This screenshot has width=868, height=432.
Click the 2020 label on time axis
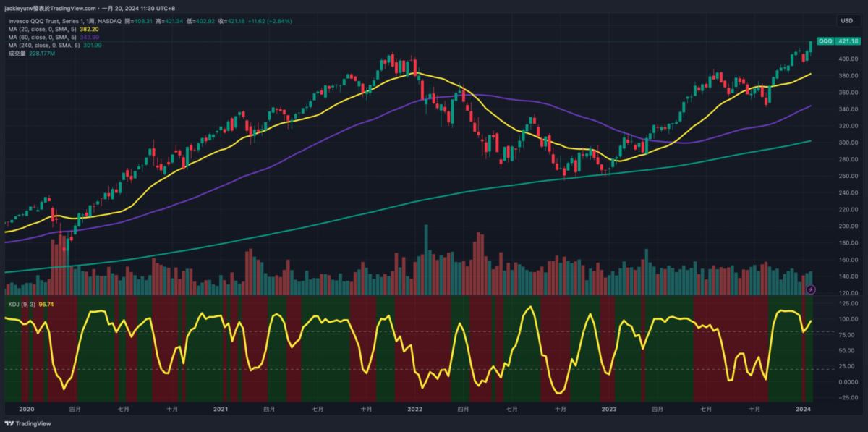coord(27,409)
